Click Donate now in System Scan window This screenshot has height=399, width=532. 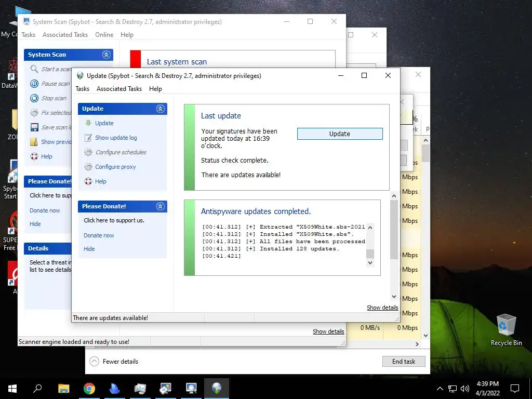(45, 210)
